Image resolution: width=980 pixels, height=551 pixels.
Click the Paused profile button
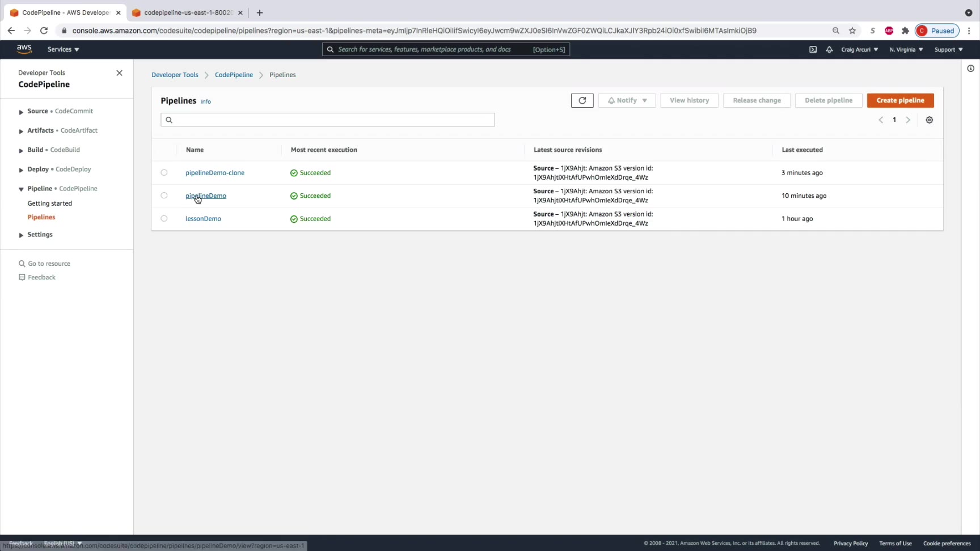click(936, 31)
